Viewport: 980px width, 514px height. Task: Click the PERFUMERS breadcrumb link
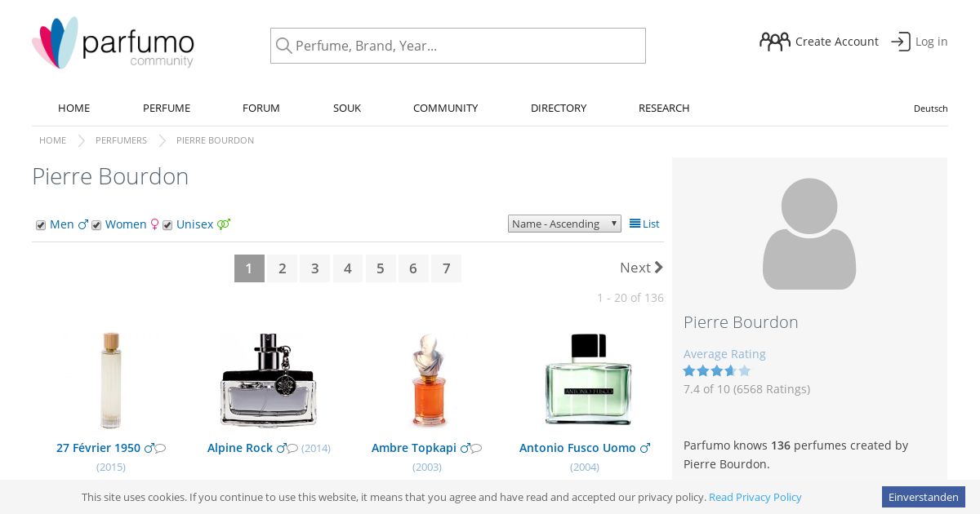click(121, 140)
